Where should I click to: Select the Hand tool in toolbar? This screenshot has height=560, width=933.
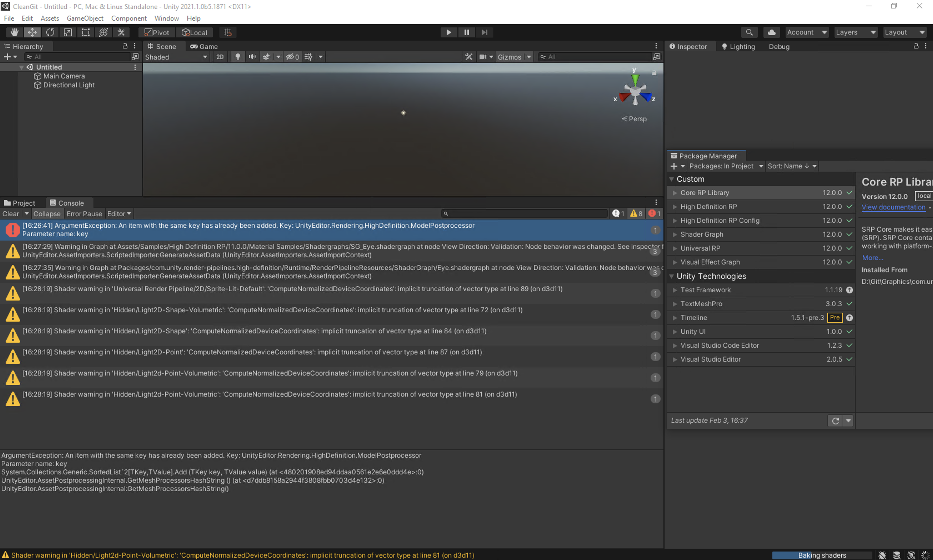[x=14, y=32]
